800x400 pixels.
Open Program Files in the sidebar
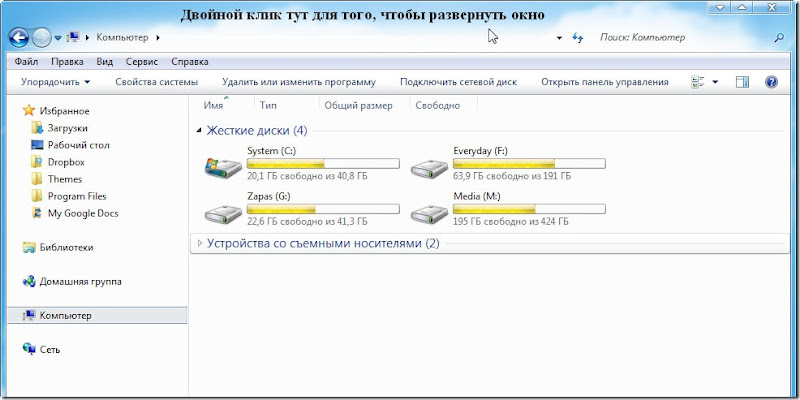pyautogui.click(x=77, y=196)
